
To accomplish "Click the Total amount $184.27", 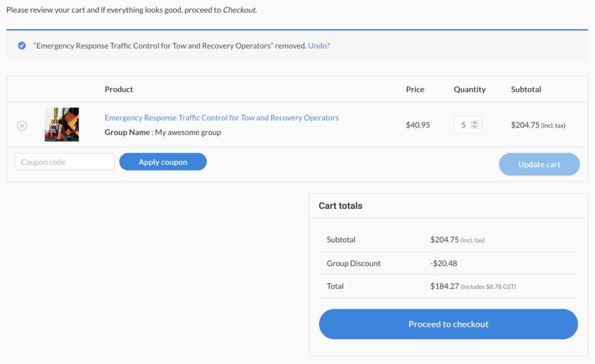I will [x=445, y=286].
